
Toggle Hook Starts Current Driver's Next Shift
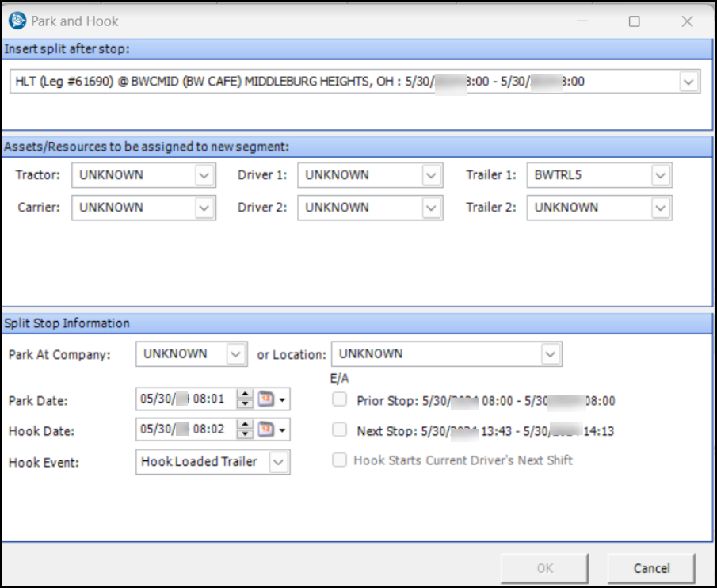pos(339,460)
